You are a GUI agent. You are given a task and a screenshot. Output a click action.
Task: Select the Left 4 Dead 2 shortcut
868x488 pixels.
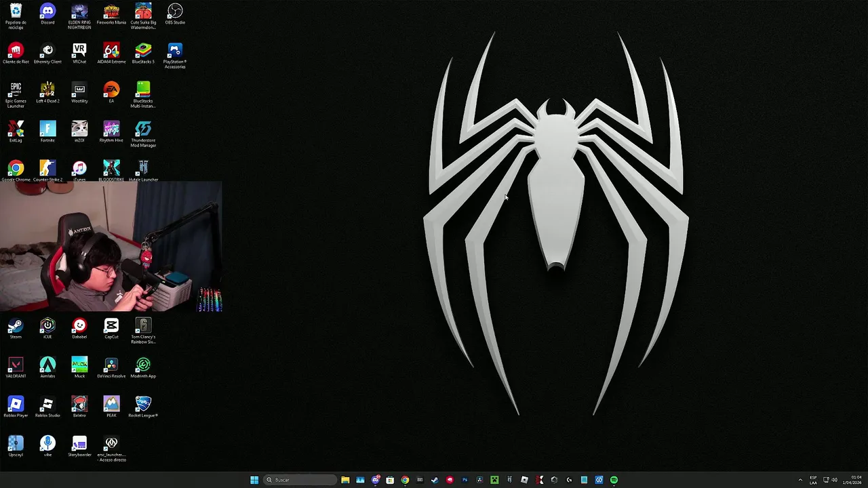(x=47, y=93)
